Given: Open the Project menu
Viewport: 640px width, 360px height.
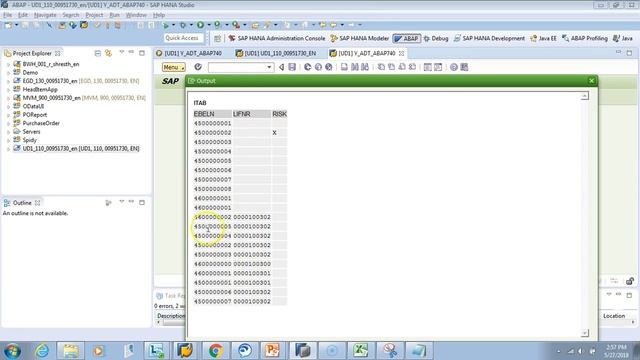Looking at the screenshot, I should [x=94, y=15].
